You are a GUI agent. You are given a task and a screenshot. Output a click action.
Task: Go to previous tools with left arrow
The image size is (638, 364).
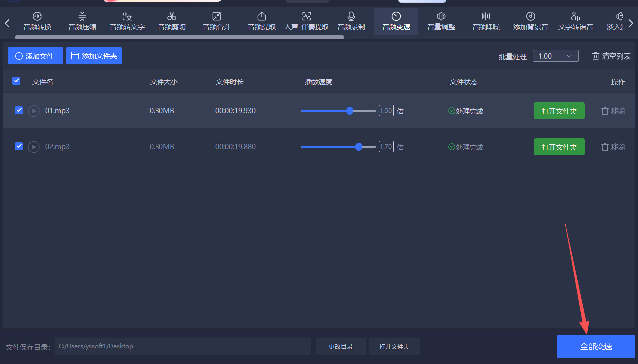pyautogui.click(x=7, y=23)
